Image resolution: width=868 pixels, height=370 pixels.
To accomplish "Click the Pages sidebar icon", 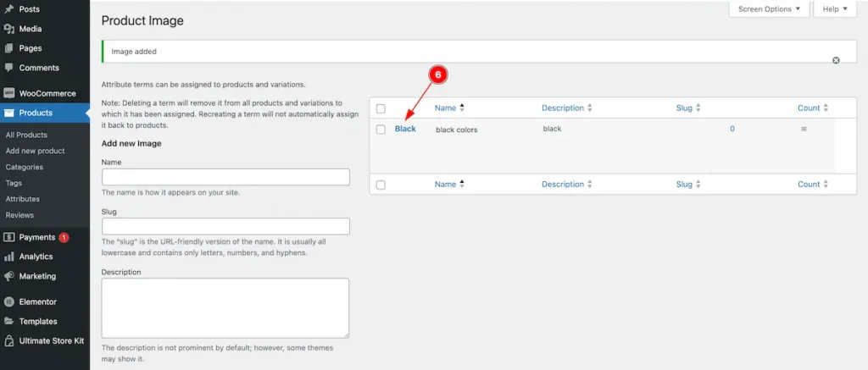I will point(8,48).
